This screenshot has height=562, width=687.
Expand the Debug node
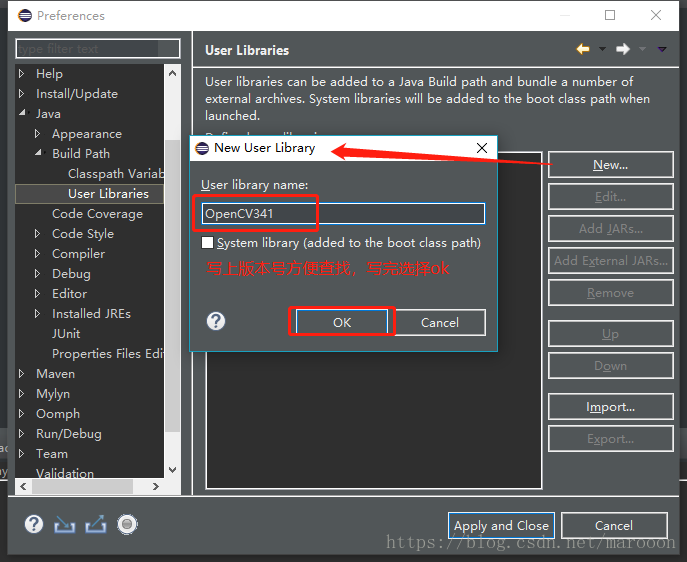tap(38, 273)
